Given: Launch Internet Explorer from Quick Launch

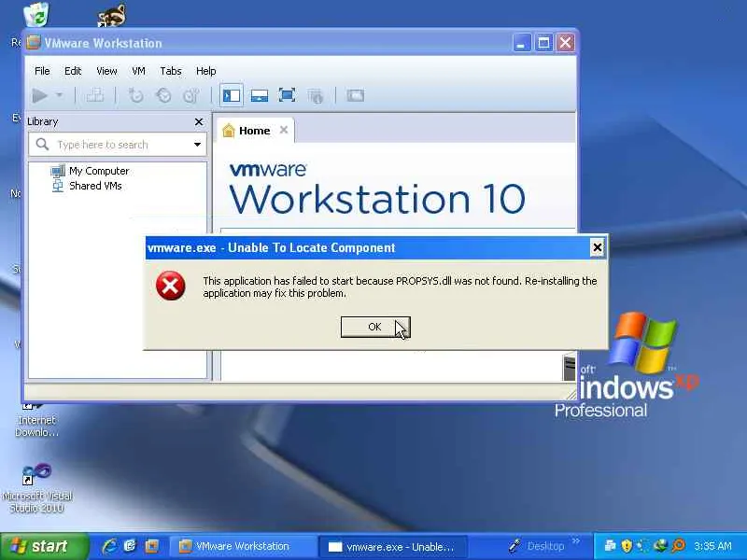Looking at the screenshot, I should [x=109, y=546].
